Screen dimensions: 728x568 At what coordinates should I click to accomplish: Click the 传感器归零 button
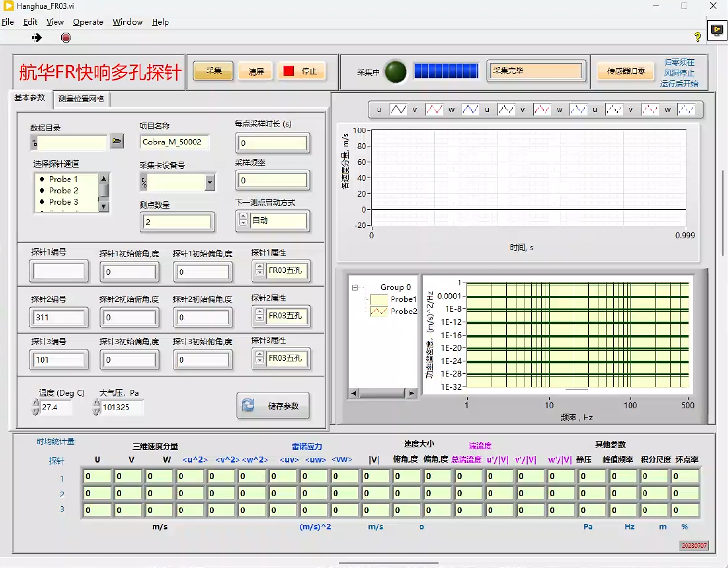click(626, 71)
